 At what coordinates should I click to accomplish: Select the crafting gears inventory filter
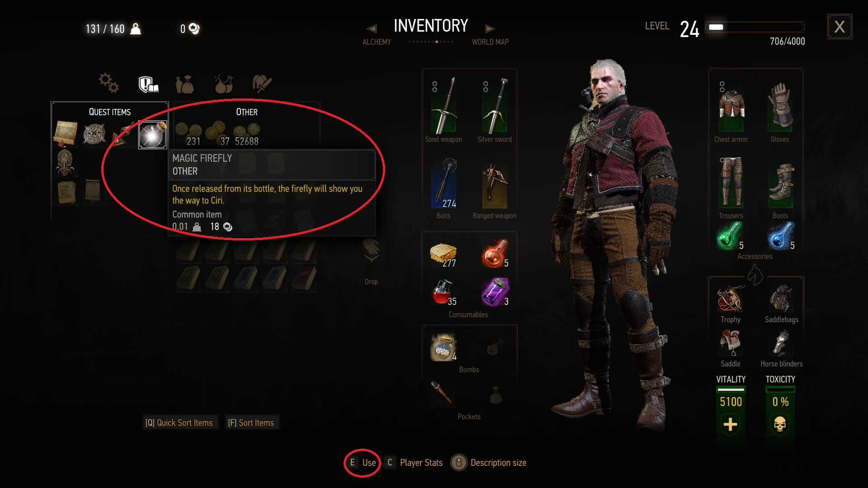[108, 83]
